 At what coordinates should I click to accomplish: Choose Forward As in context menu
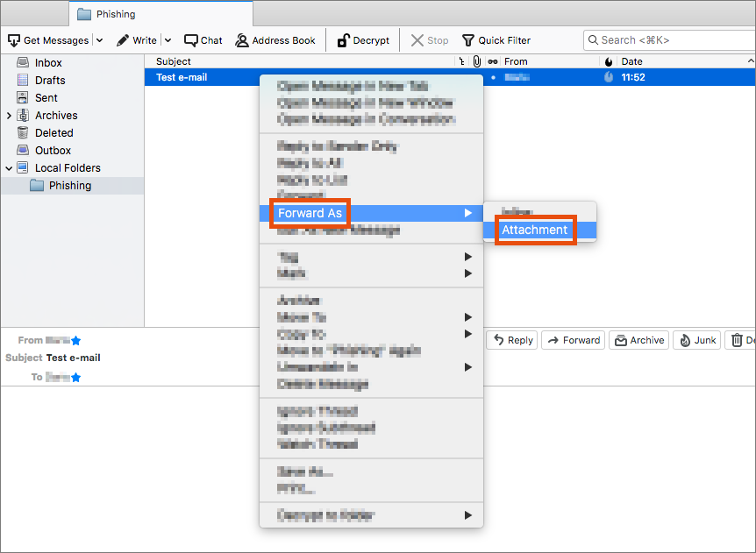(x=310, y=213)
